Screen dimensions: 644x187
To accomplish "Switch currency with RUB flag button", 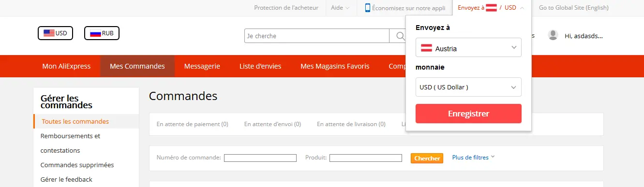I will [x=102, y=33].
